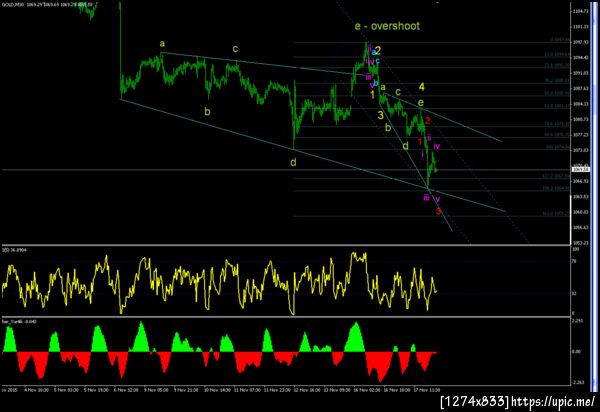The image size is (600, 412).
Task: Click the '13 Nov 09:00' time label
Action: (337, 390)
